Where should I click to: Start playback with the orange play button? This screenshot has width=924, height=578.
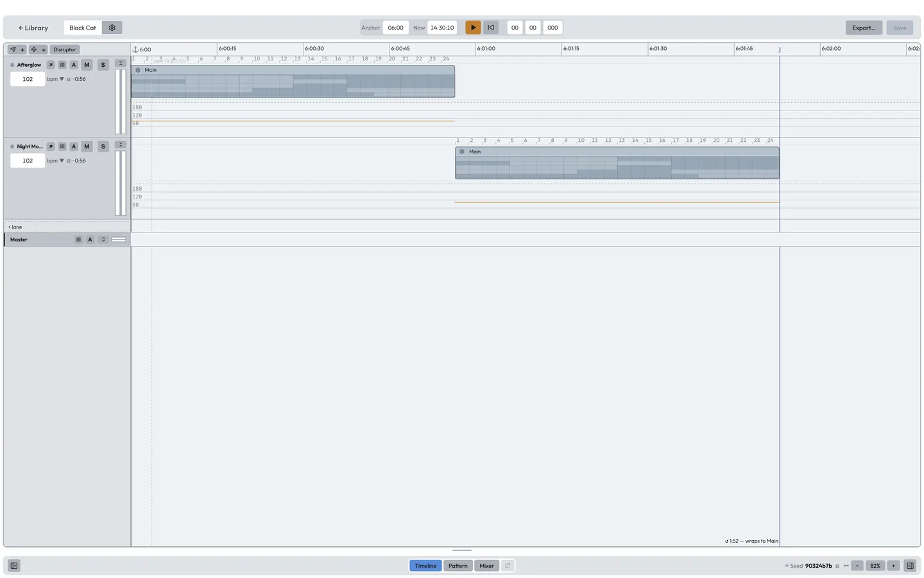tap(473, 28)
